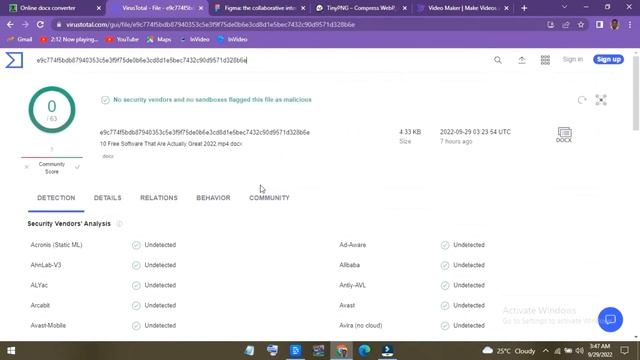
Task: Open the COMMUNITY tab
Action: (x=269, y=198)
